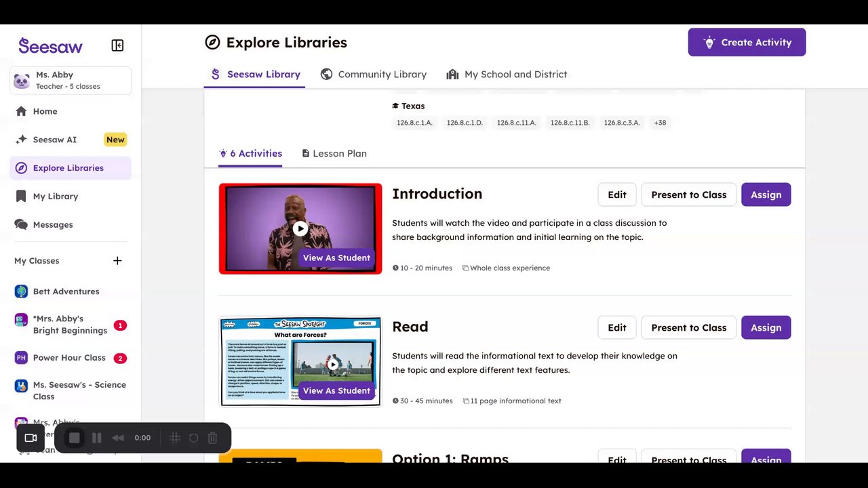Click standard tag 126.8.c.3.A.
Image resolution: width=868 pixels, height=488 pixels.
(x=622, y=123)
